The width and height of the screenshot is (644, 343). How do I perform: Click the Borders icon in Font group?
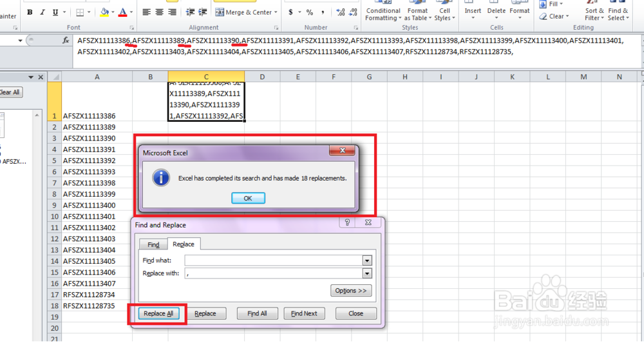coord(80,12)
